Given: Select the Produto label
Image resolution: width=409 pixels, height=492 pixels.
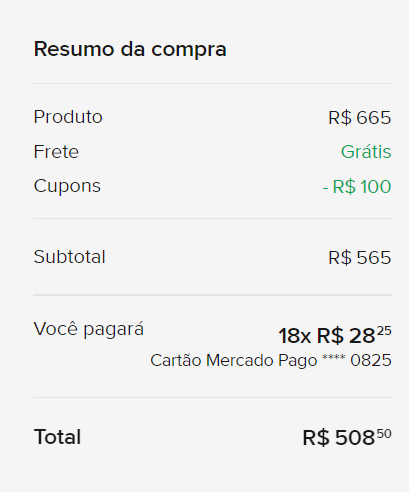Looking at the screenshot, I should pos(68,117).
